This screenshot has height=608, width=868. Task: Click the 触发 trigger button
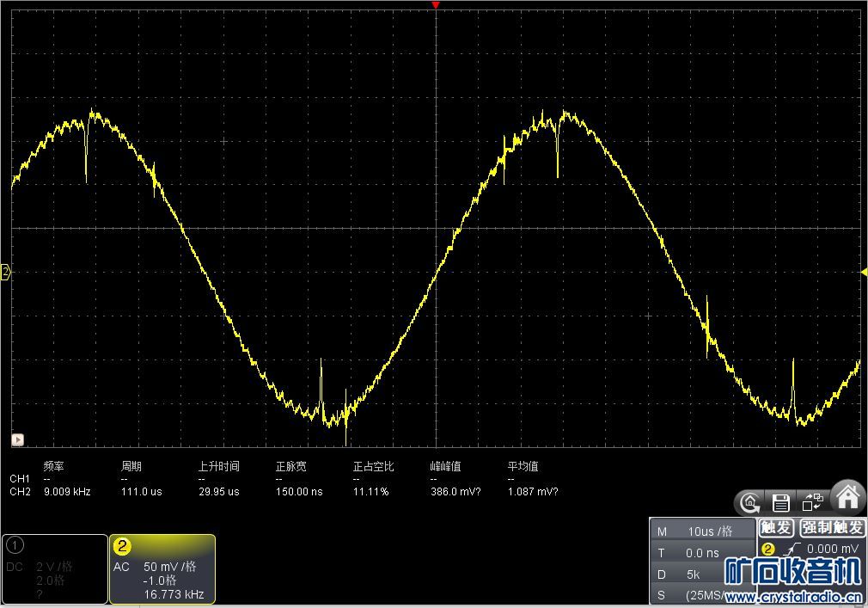pyautogui.click(x=776, y=528)
